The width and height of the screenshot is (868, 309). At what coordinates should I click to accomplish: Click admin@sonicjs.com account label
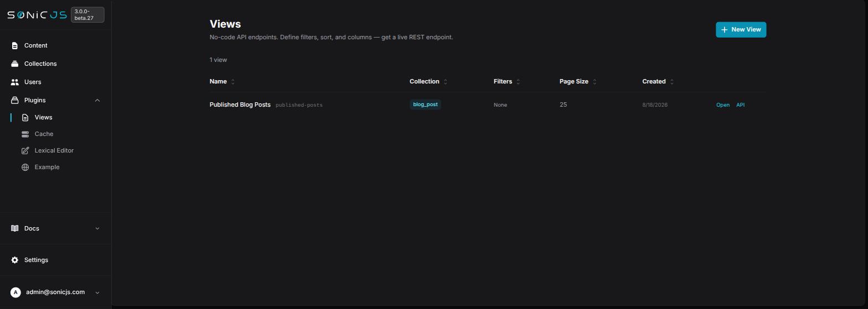(x=55, y=292)
